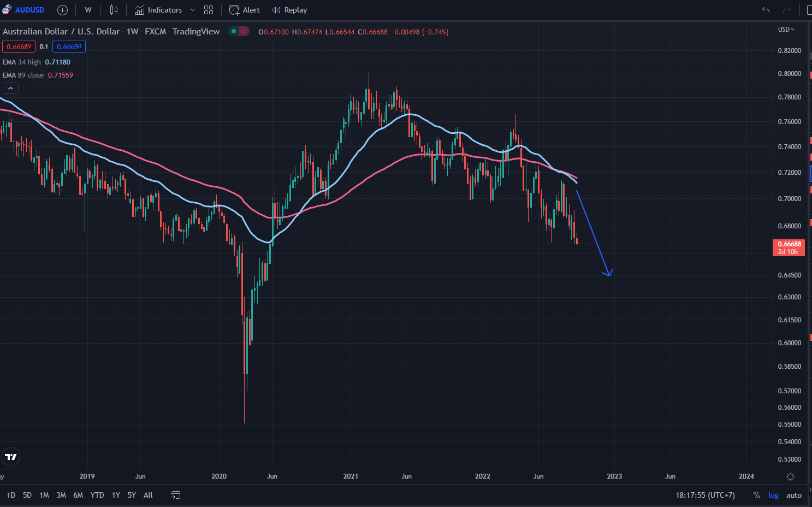Open the go-to-date calendar icon
Image resolution: width=812 pixels, height=507 pixels.
(x=176, y=495)
